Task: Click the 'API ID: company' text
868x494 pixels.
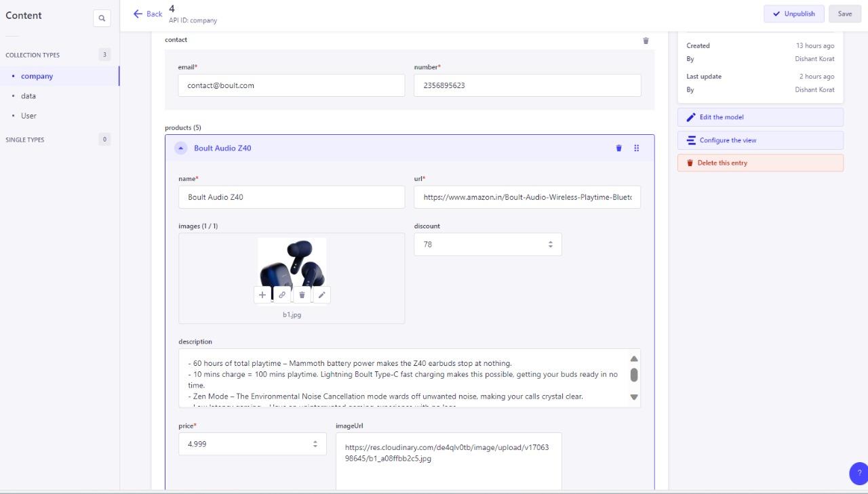Action: coord(193,20)
